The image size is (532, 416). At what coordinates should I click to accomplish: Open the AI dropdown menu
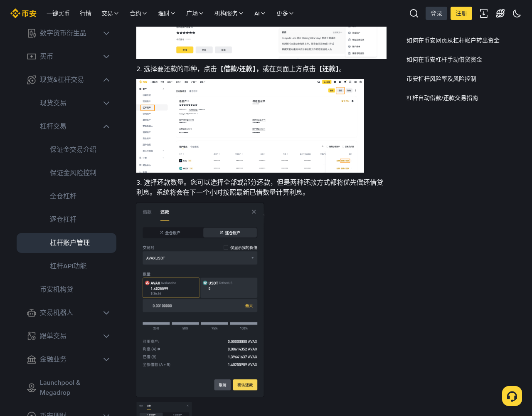(260, 13)
